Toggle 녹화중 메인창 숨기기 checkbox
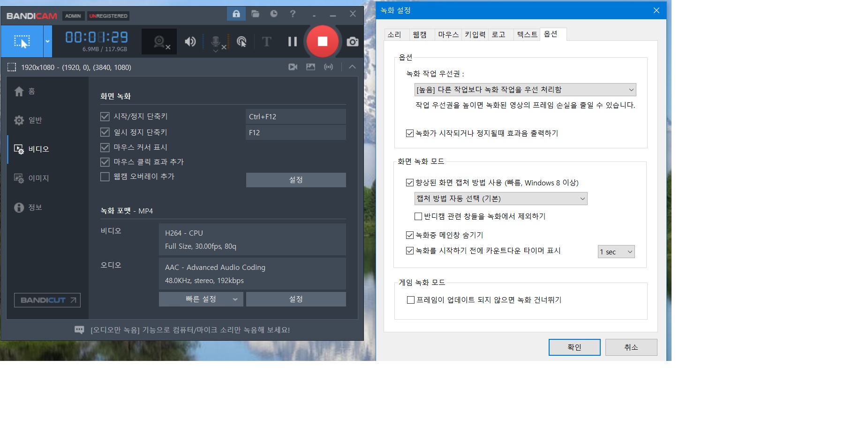The image size is (868, 429). (410, 235)
